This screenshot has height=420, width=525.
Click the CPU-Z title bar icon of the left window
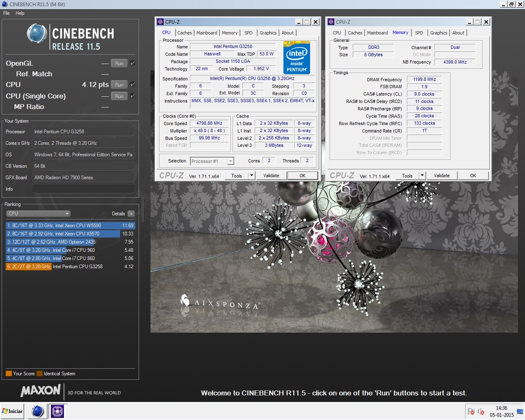(160, 22)
